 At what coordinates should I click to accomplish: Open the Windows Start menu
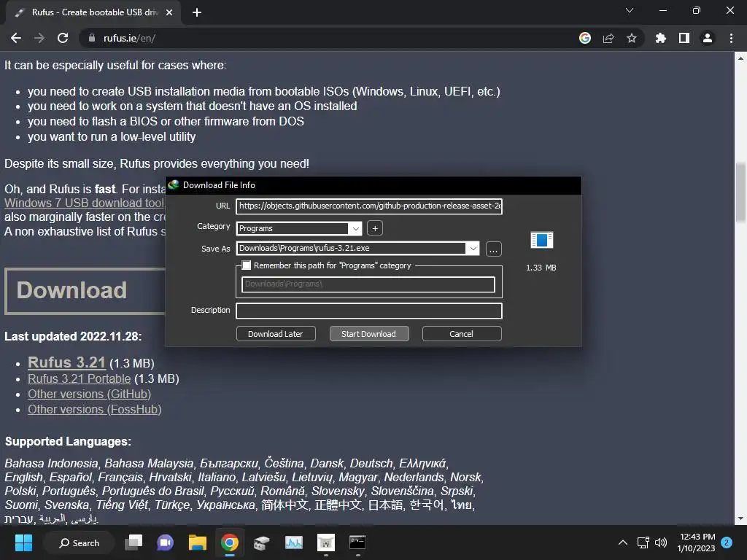[23, 542]
